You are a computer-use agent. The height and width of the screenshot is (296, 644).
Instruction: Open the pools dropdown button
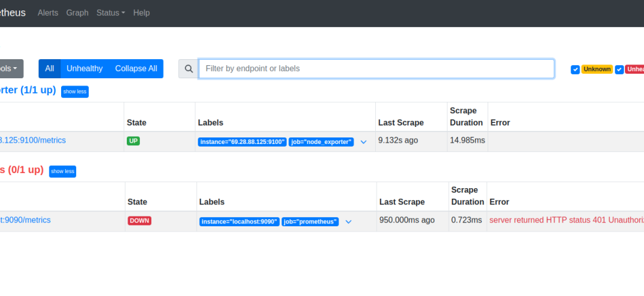click(x=10, y=69)
